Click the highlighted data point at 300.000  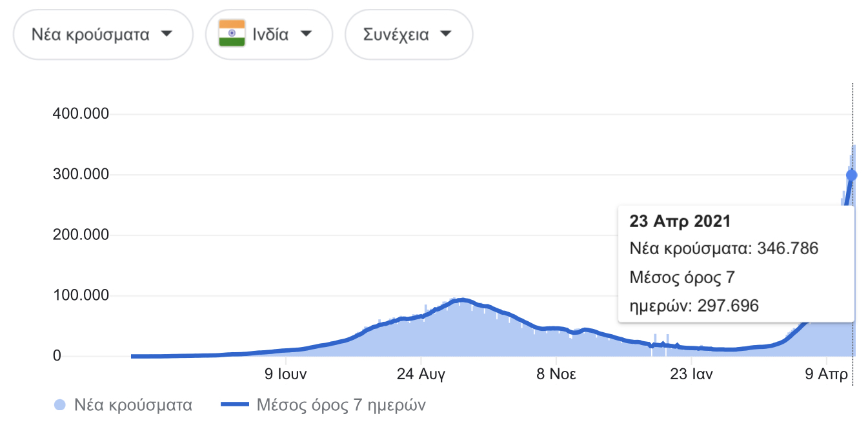click(x=851, y=175)
